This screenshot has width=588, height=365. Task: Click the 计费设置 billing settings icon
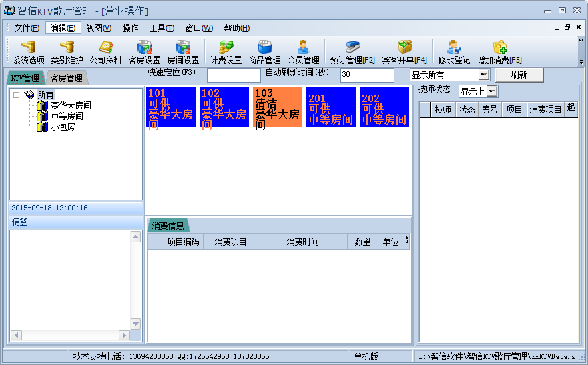pyautogui.click(x=226, y=51)
